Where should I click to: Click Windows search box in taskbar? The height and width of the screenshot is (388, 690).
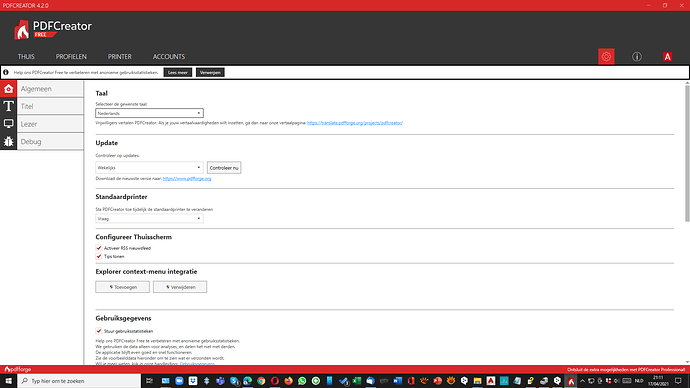click(79, 381)
